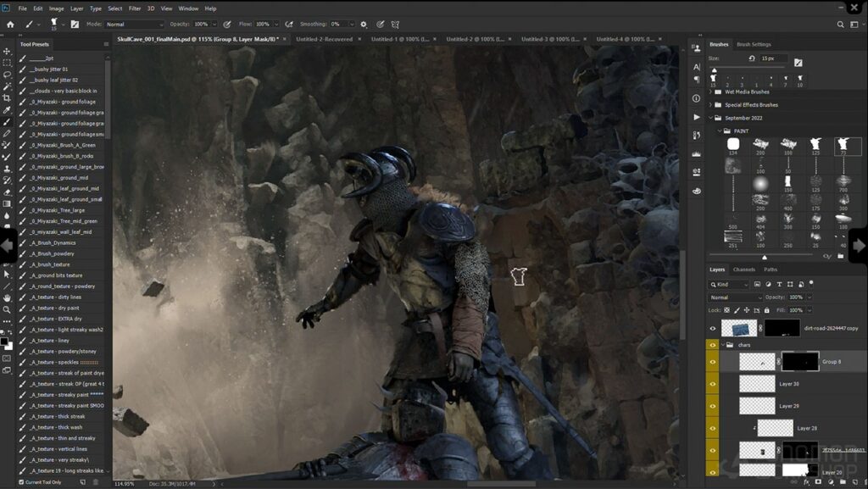
Task: Select the Rectangular Marquee tool
Action: click(7, 63)
